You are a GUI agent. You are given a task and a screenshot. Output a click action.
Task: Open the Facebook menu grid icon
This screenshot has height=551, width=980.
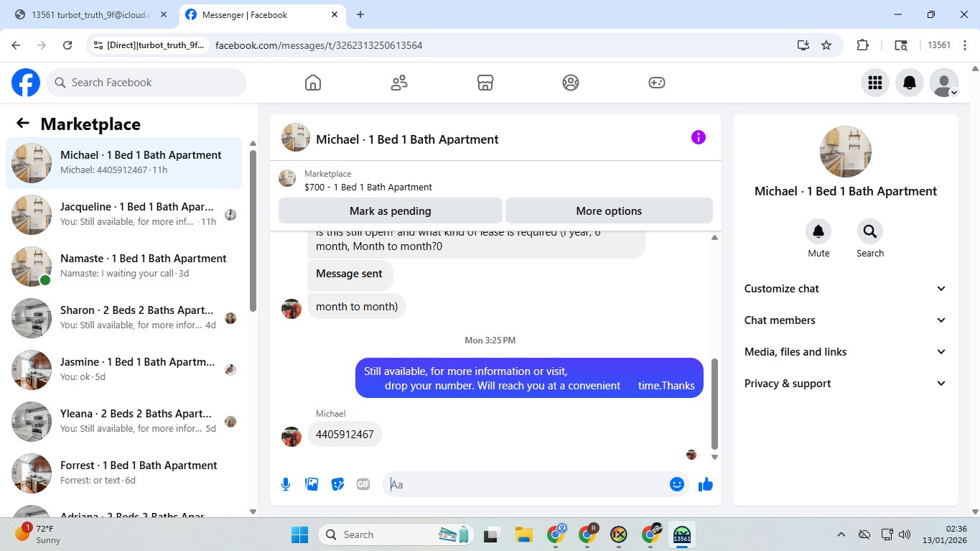(875, 83)
